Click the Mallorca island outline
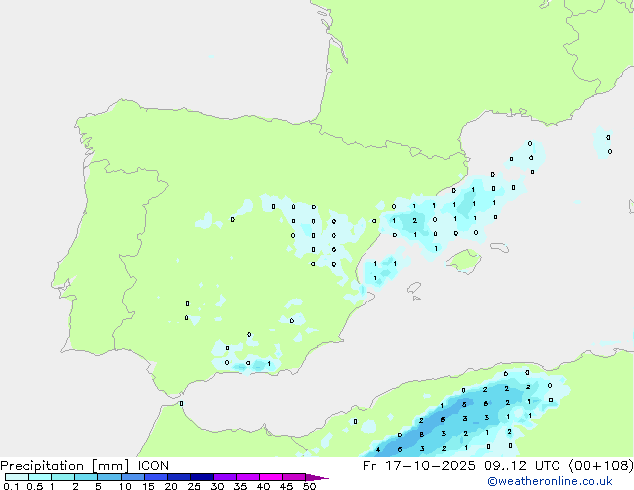Viewport: 634px width, 490px height. tap(463, 260)
